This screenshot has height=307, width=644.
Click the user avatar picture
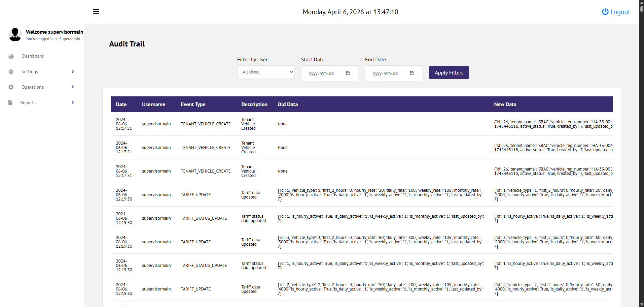point(15,35)
